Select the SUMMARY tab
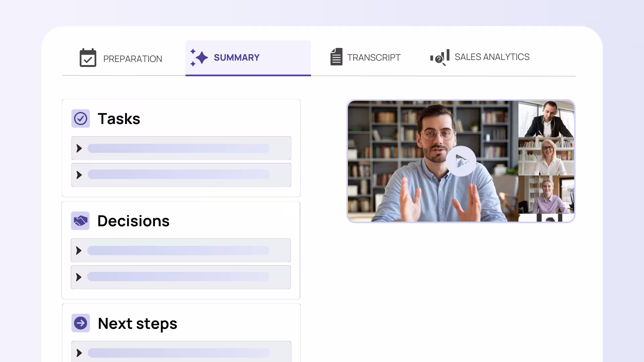 click(x=248, y=58)
